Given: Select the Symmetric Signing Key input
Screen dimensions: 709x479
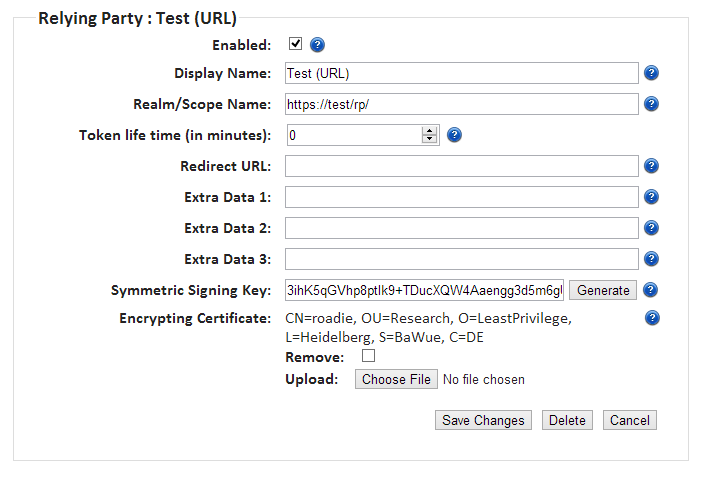Looking at the screenshot, I should click(x=424, y=290).
